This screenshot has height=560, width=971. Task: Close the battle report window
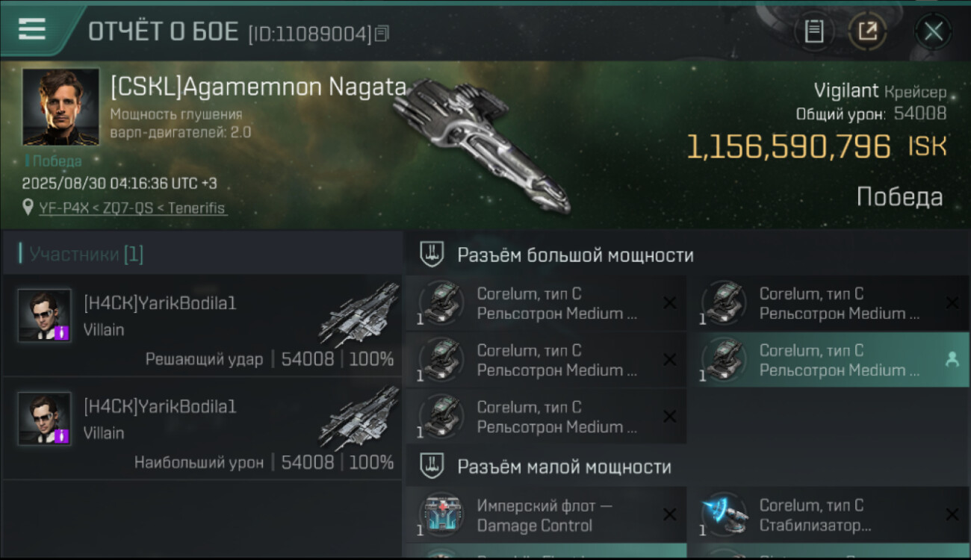[933, 31]
